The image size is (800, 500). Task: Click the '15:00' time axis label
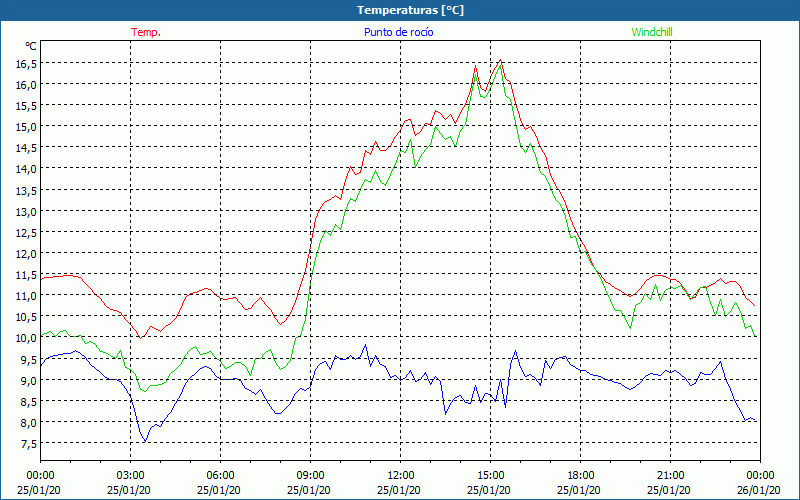pyautogui.click(x=490, y=476)
